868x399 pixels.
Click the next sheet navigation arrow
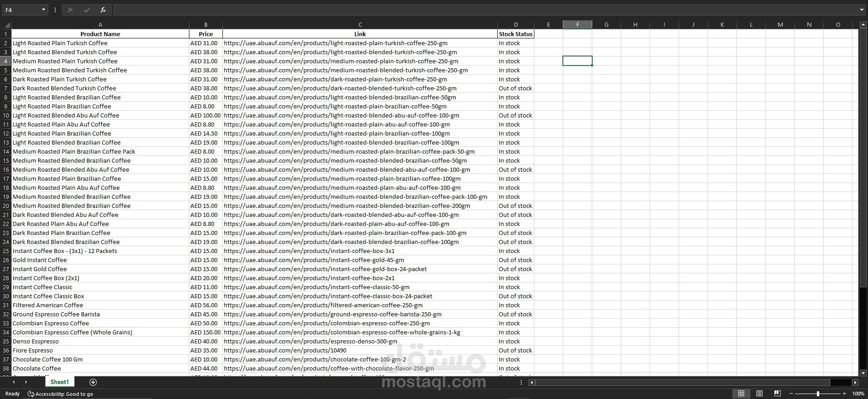tap(26, 382)
